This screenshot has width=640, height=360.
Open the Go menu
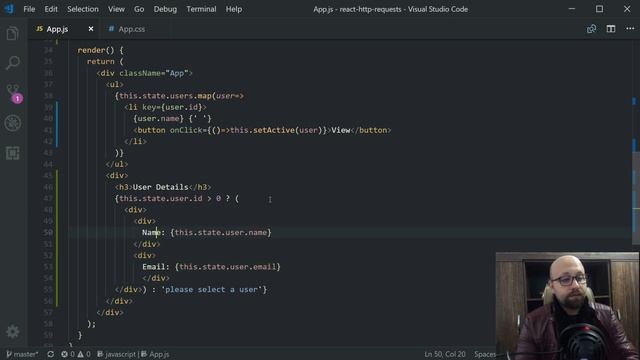139,9
